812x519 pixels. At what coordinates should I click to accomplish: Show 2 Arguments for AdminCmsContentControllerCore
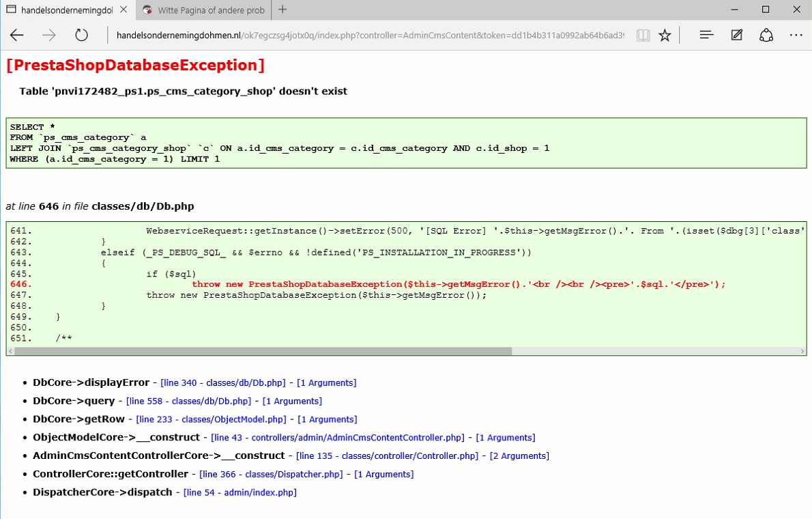point(519,455)
